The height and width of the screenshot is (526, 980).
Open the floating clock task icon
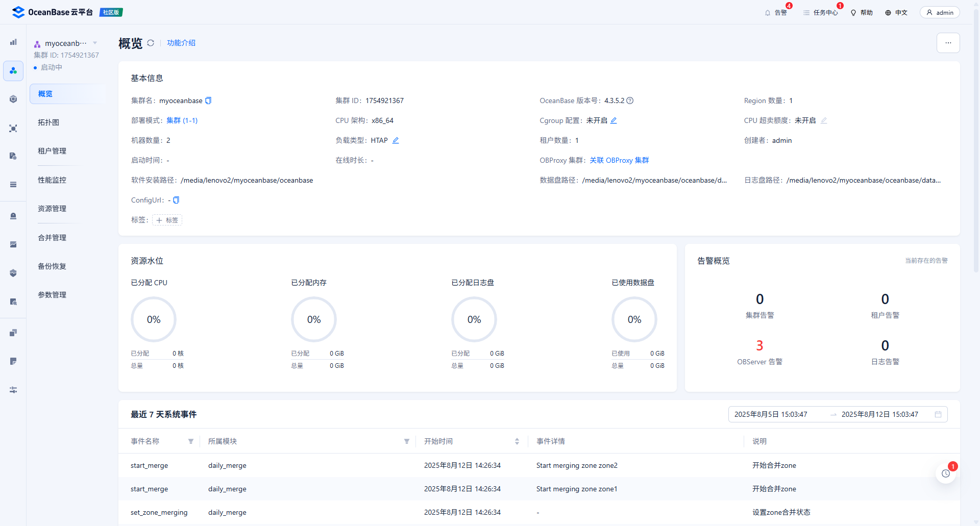[946, 473]
